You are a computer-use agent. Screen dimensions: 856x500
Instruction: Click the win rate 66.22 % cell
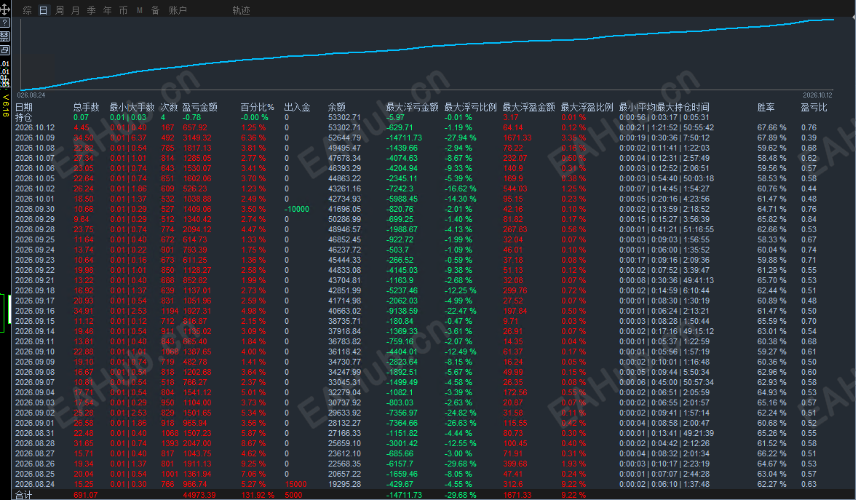[772, 454]
